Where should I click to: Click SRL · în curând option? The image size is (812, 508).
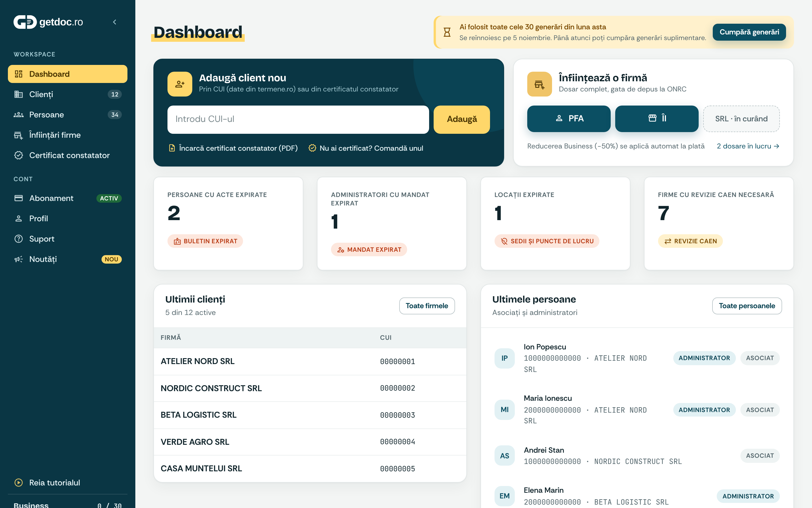pos(741,119)
